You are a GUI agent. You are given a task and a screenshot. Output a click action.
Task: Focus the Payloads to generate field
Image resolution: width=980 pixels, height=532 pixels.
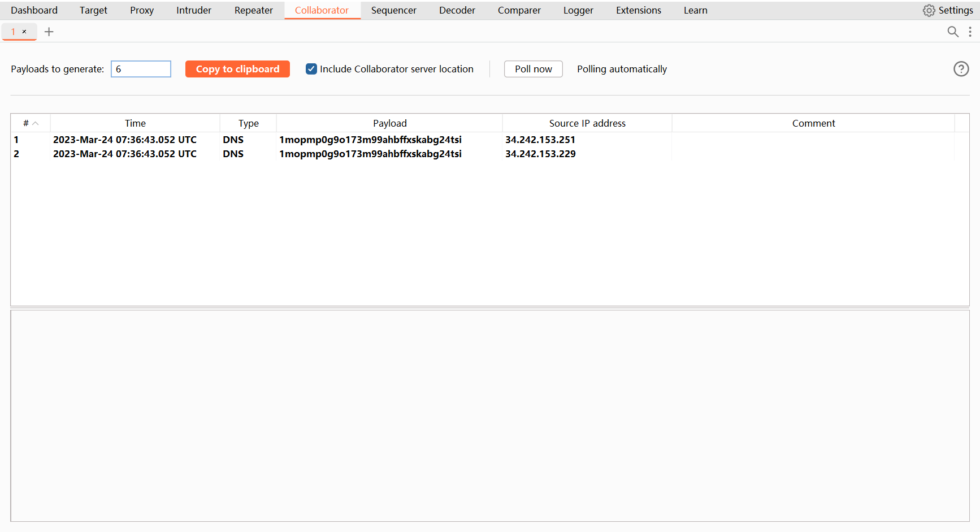pos(141,69)
